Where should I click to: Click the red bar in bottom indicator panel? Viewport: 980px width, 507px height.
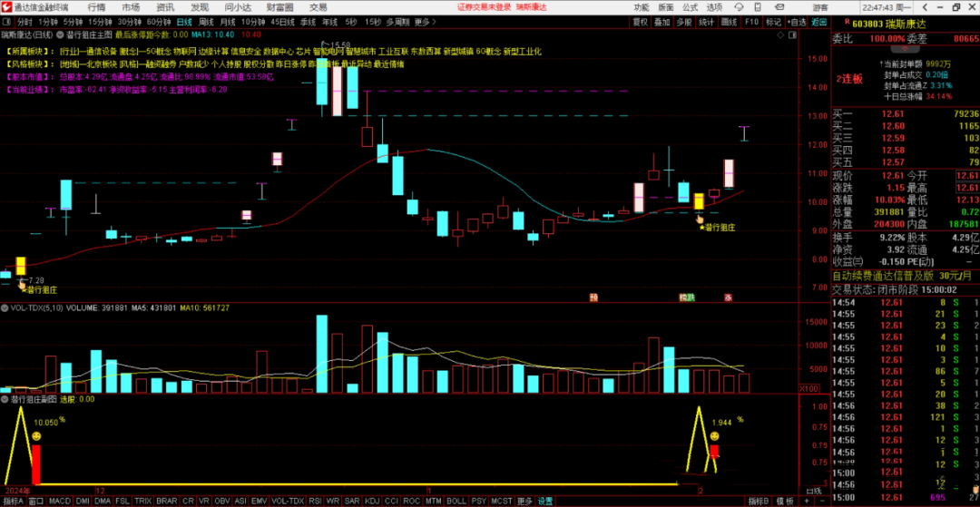36,463
